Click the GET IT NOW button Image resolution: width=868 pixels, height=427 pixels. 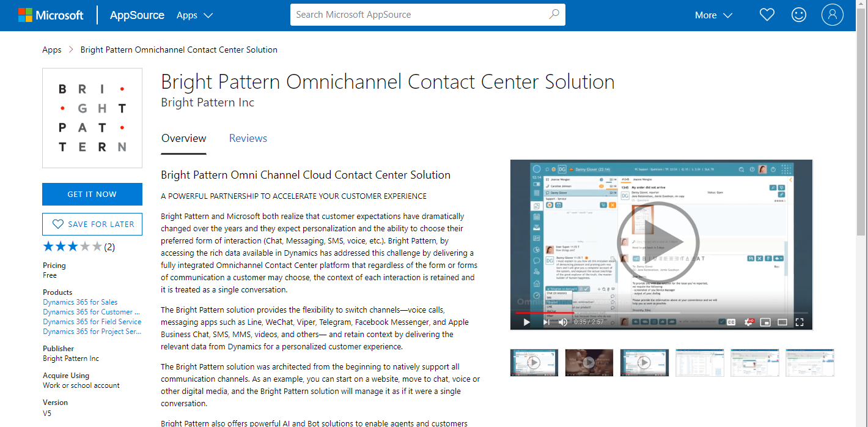92,194
